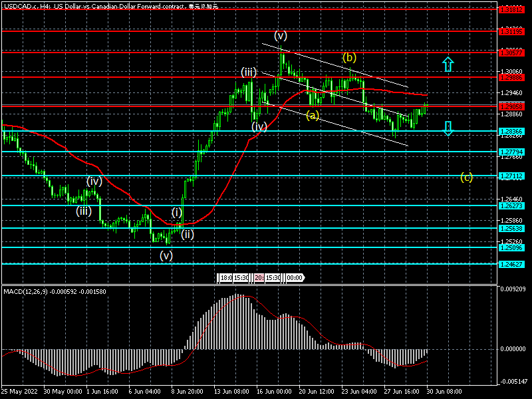The height and width of the screenshot is (399, 532).
Task: Click the cyan up arrow marker
Action: tap(448, 64)
